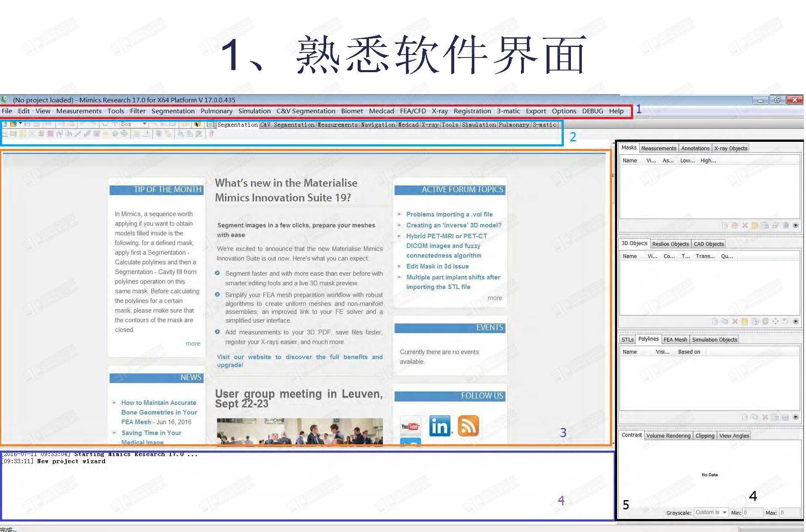Viewport: 806px width, 532px height.
Task: Expand the Polylines panel actions dropdown arrow
Action: [796, 417]
